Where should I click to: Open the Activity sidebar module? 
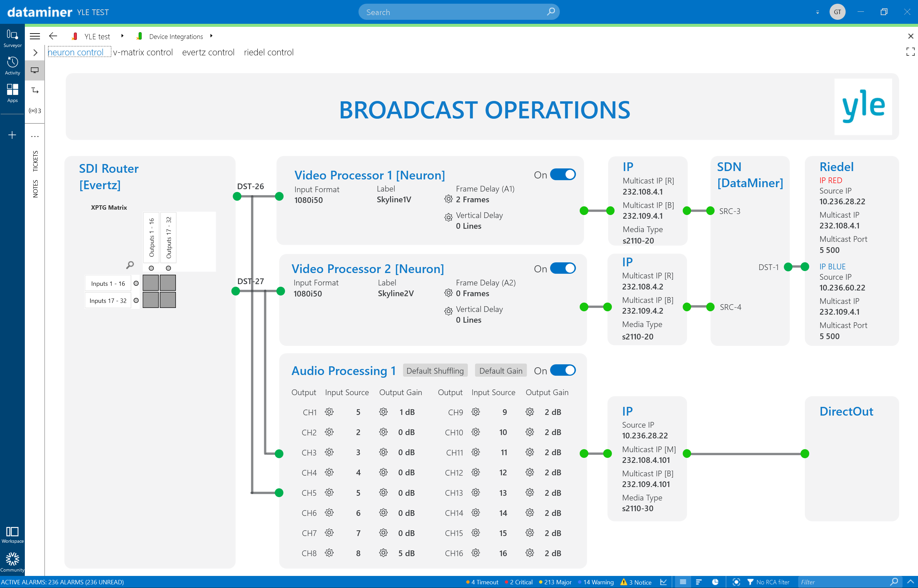tap(12, 66)
